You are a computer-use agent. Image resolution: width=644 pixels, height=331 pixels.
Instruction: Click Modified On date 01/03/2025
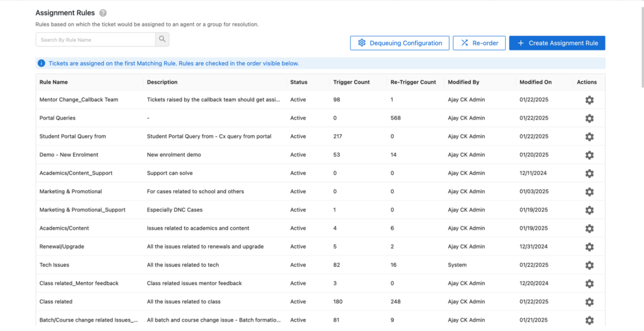point(534,191)
